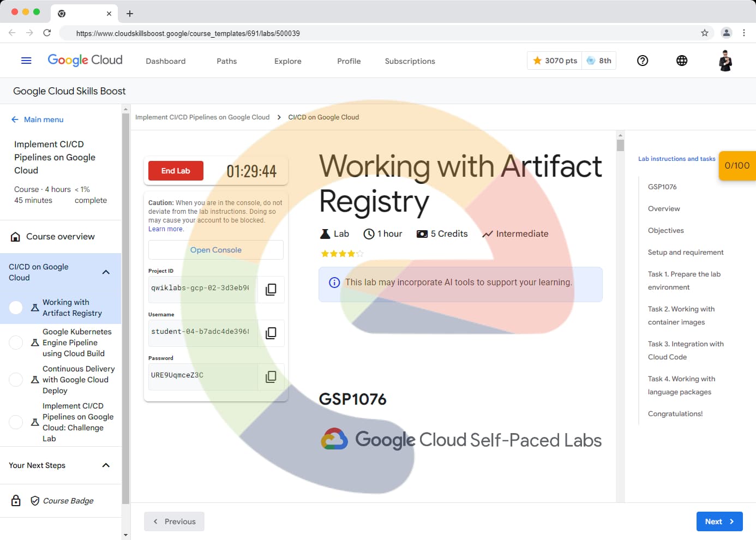Toggle Google Kubernetes Engine Pipeline completion circle
Image resolution: width=756 pixels, height=540 pixels.
[16, 343]
